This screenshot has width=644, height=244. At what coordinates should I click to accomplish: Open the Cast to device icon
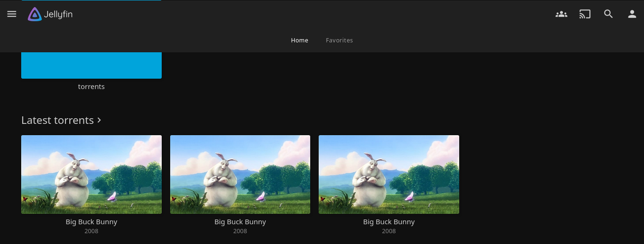[x=585, y=14]
